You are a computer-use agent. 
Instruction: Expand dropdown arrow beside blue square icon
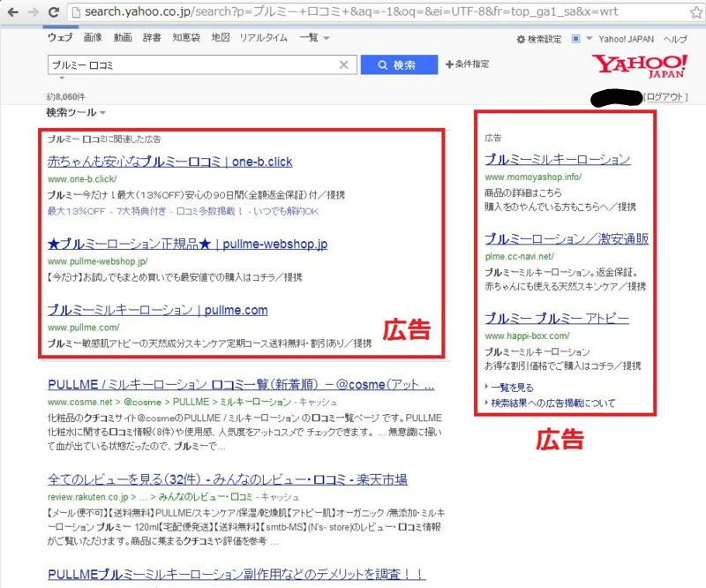[589, 39]
